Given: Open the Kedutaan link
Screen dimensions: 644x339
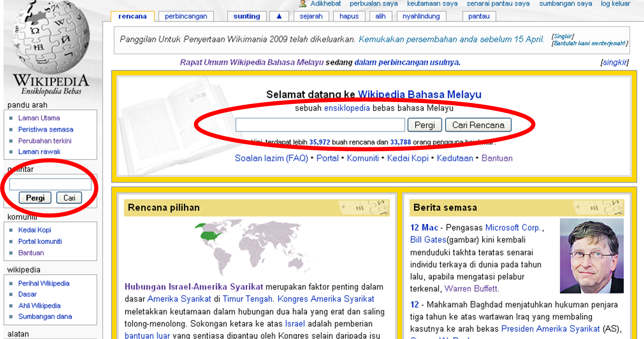Looking at the screenshot, I should [x=455, y=158].
